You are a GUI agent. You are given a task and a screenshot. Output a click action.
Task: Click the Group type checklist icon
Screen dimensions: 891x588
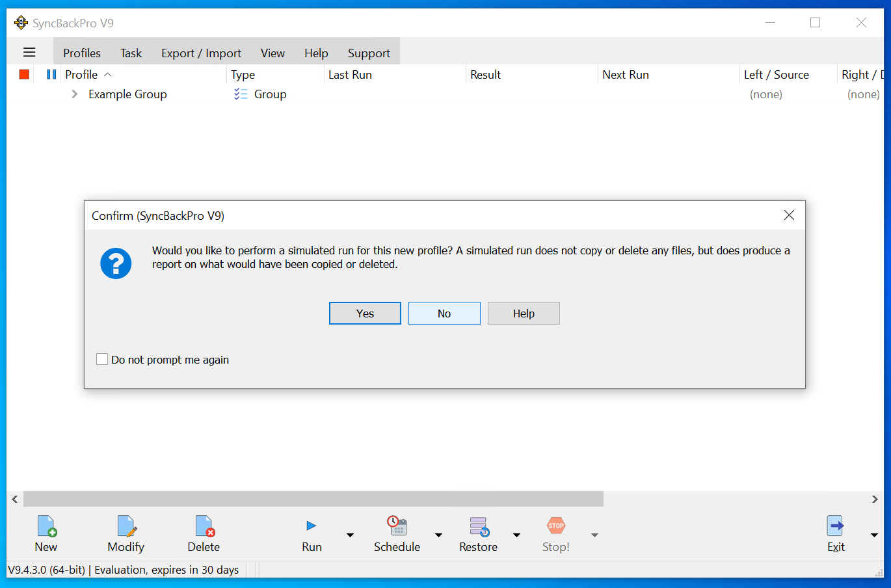(x=241, y=94)
